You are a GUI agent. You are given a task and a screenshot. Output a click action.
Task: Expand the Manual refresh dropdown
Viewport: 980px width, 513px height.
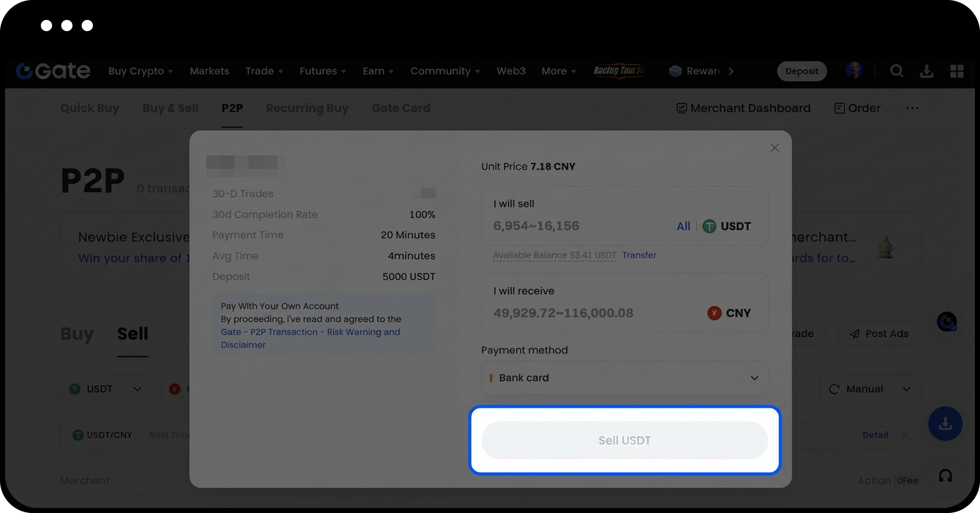[x=870, y=389]
